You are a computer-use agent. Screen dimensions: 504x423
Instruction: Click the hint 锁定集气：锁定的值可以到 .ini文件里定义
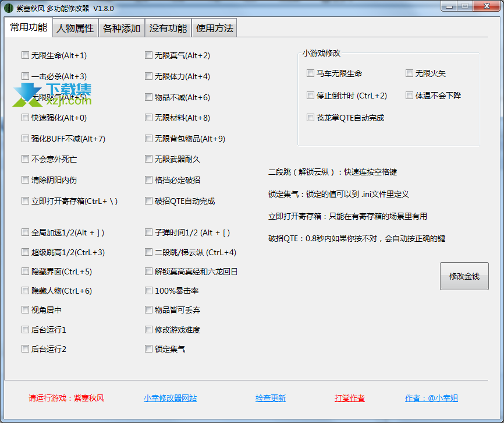339,194
